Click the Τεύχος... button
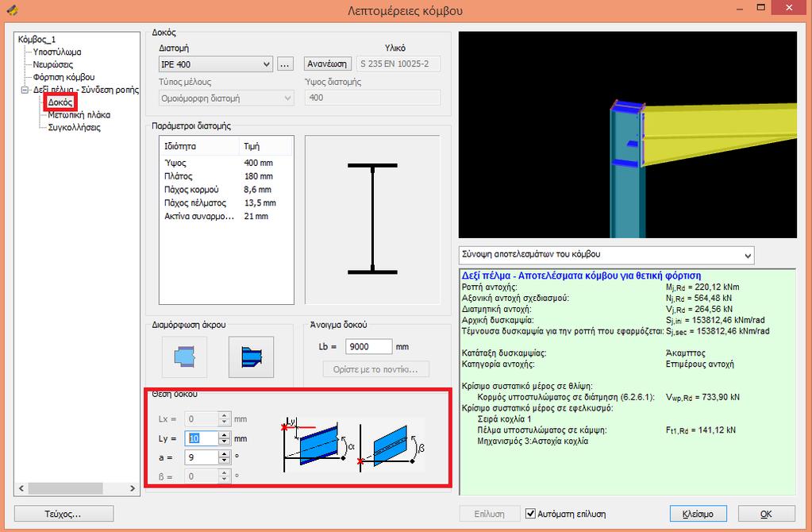The height and width of the screenshot is (532, 812). 63,514
